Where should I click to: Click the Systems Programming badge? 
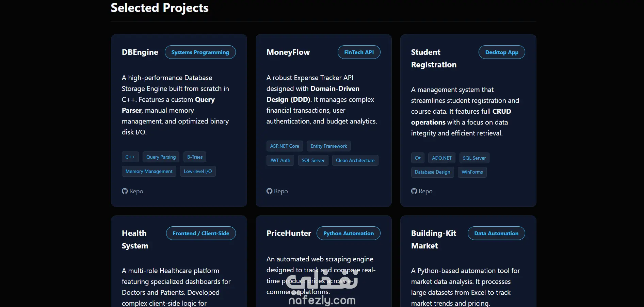coord(200,52)
